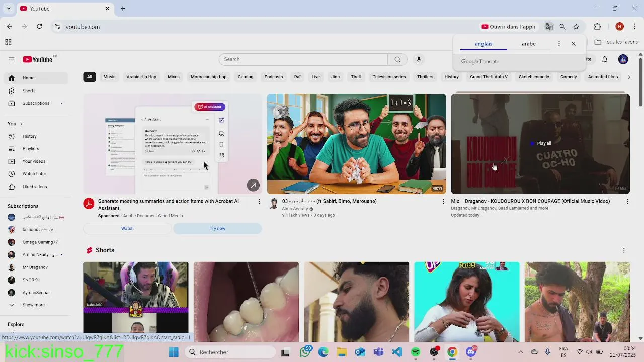Open Chrome three-dot menu
The width and height of the screenshot is (644, 362).
pyautogui.click(x=635, y=27)
